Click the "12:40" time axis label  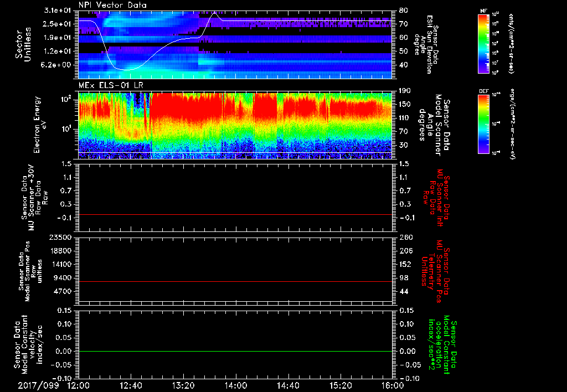[x=131, y=385]
